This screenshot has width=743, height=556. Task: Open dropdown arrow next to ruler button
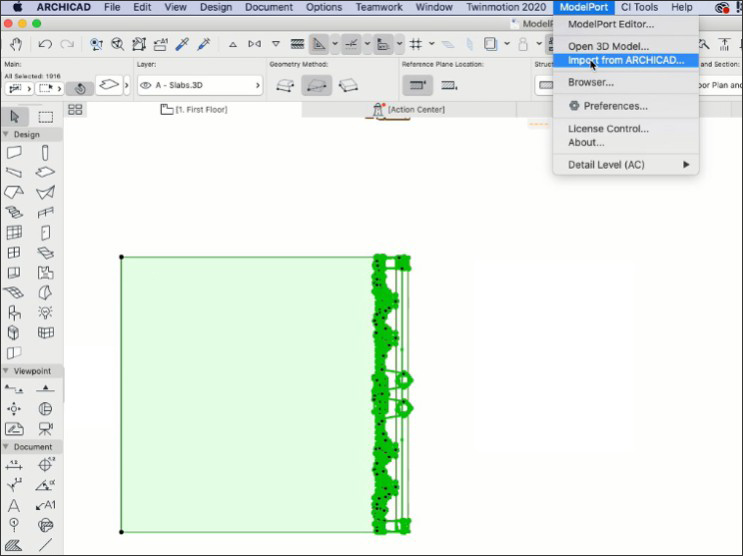pyautogui.click(x=399, y=44)
